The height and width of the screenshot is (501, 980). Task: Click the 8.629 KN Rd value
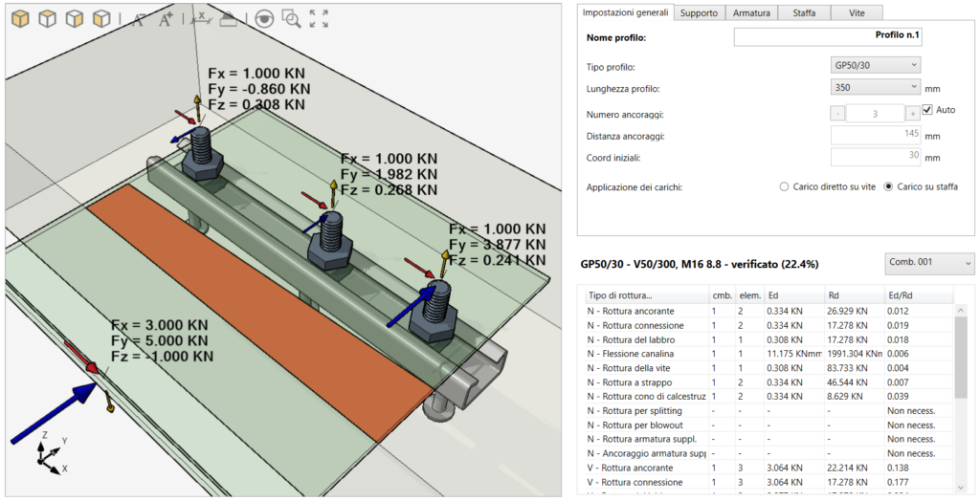pos(845,396)
